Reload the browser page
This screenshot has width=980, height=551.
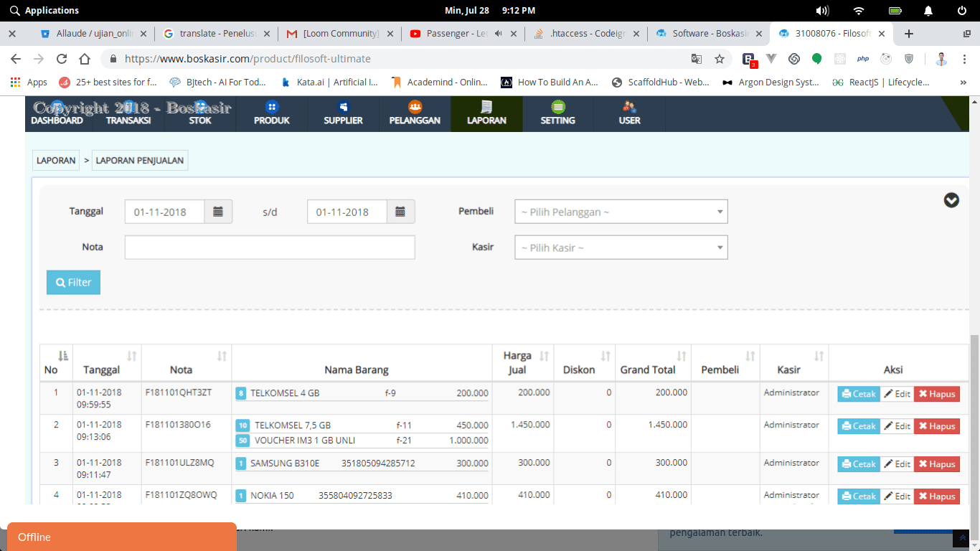point(62,59)
